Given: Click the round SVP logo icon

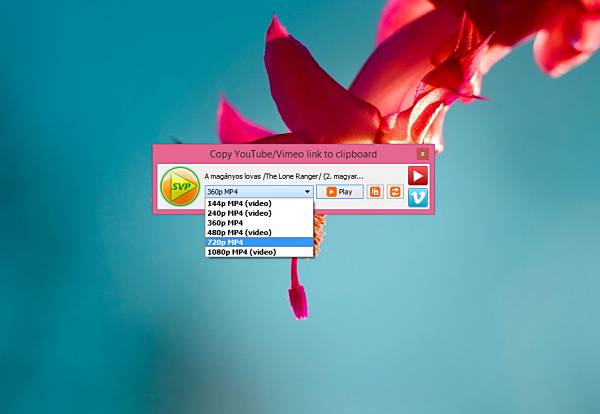Looking at the screenshot, I should [180, 186].
